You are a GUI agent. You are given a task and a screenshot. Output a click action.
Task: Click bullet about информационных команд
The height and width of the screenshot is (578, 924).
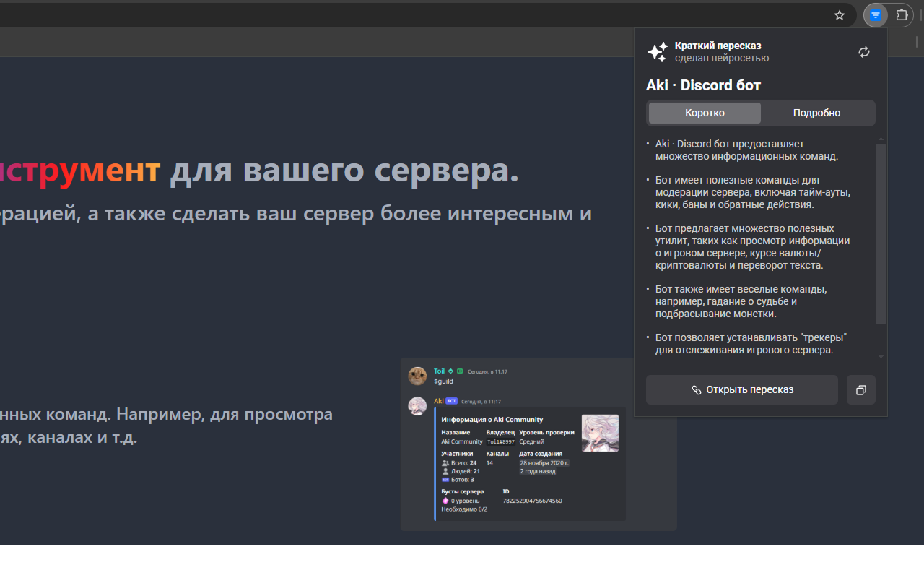coord(747,150)
